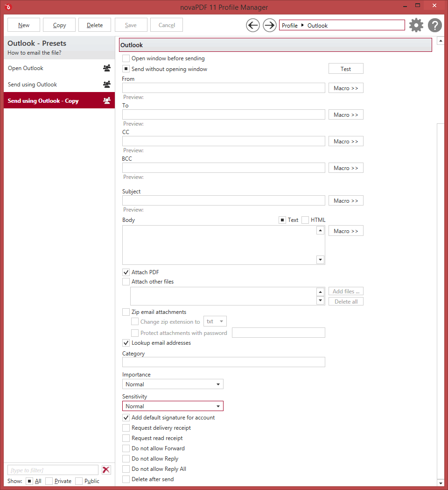This screenshot has height=490, width=448.
Task: Click the Copy button
Action: coord(59,25)
